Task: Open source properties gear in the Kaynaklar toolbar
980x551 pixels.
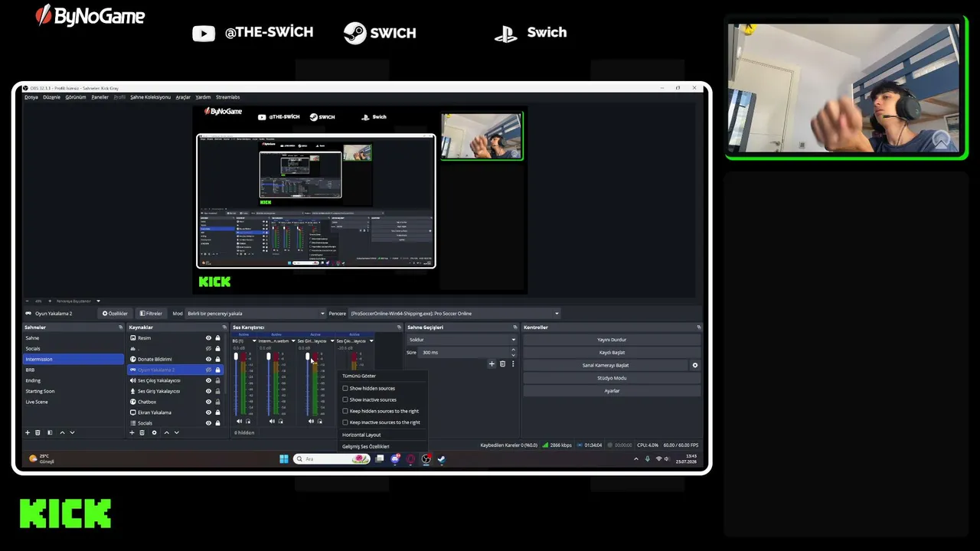Action: point(154,432)
